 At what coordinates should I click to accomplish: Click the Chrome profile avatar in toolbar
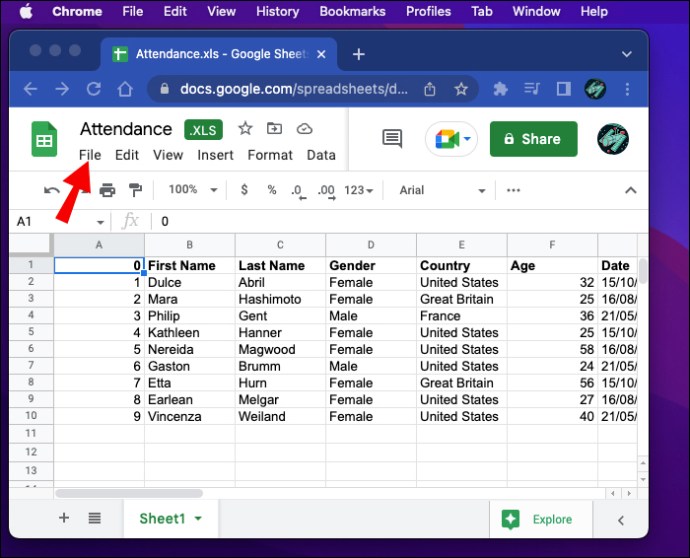595,89
